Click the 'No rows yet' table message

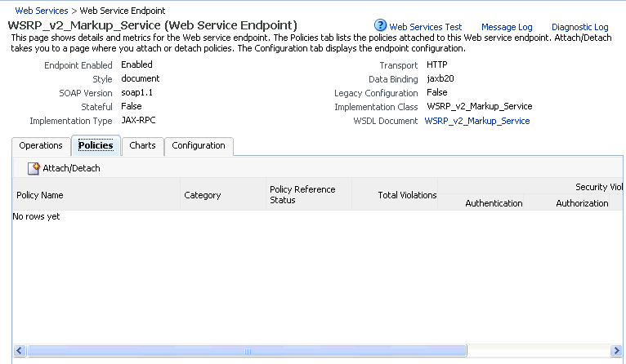tap(36, 216)
